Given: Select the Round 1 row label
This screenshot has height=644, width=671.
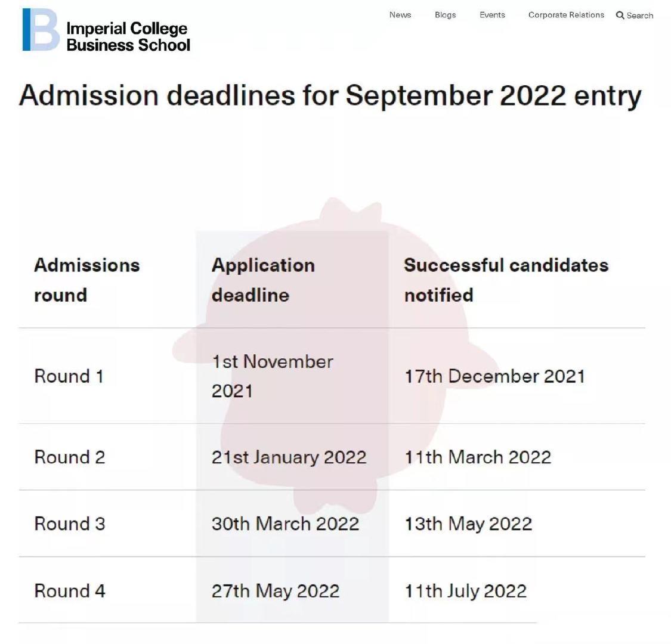Looking at the screenshot, I should (69, 376).
